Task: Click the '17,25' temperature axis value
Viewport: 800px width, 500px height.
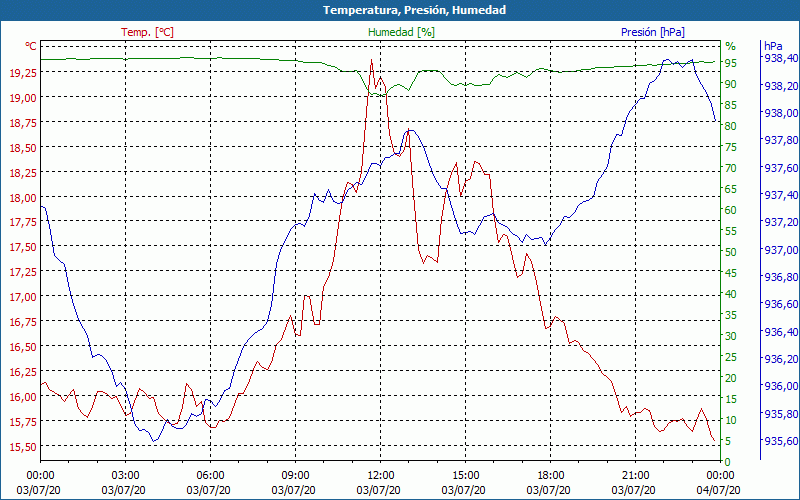Action: coord(23,272)
